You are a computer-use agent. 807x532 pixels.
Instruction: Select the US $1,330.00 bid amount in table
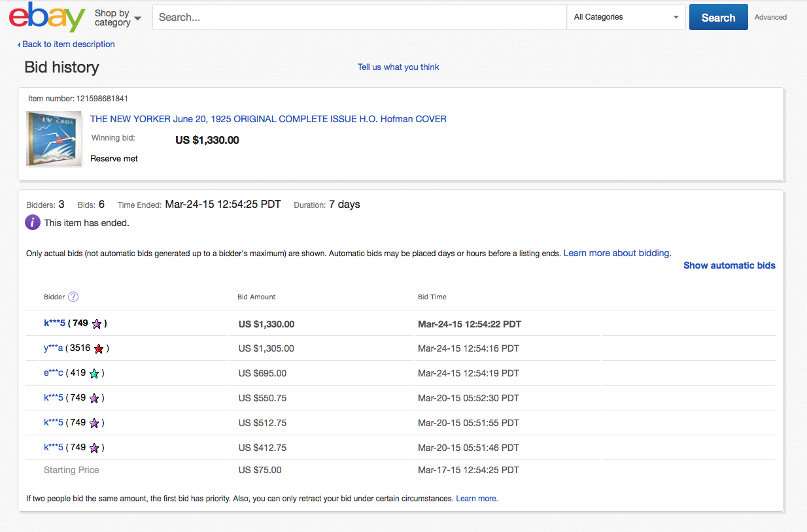(x=266, y=324)
